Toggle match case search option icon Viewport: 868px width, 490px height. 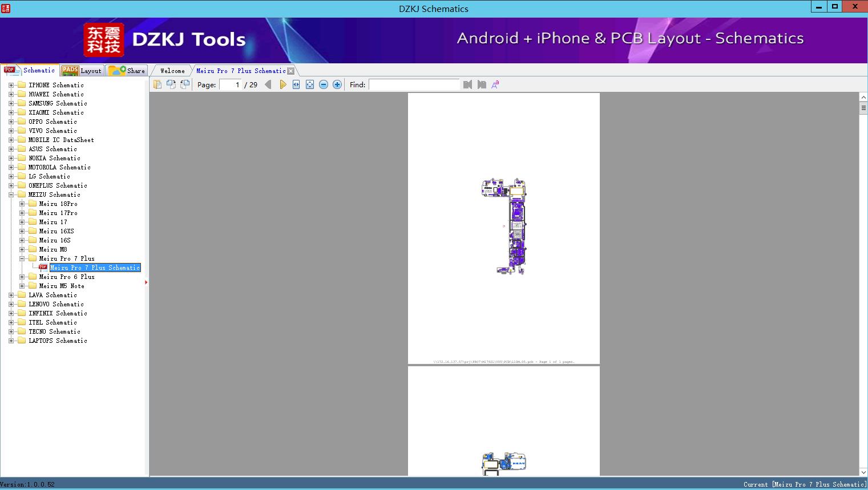495,84
